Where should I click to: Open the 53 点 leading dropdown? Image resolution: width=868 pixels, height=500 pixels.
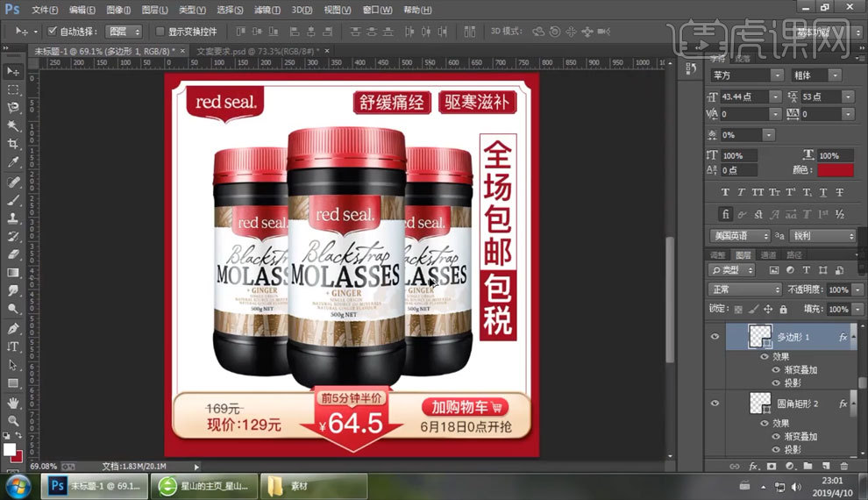click(848, 96)
